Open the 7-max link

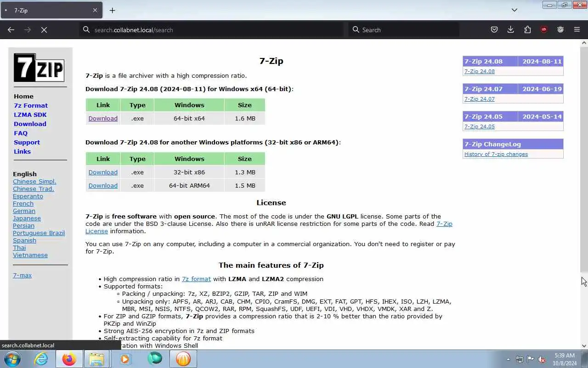tap(22, 275)
